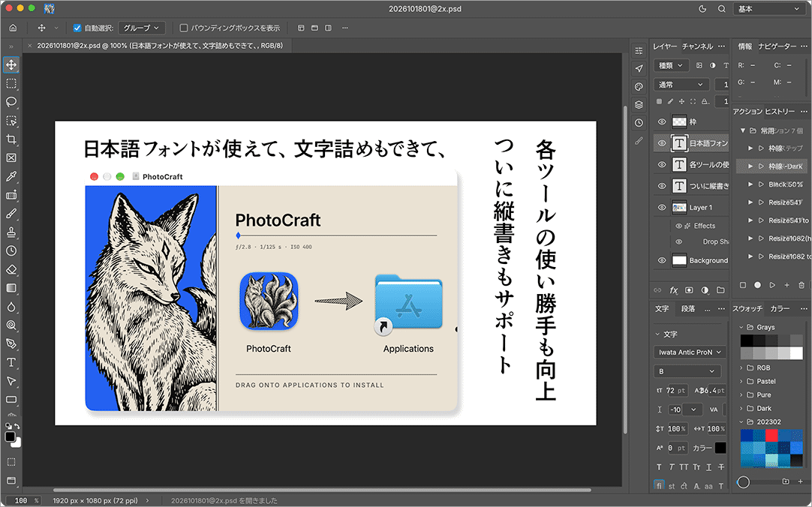
Task: Hide Layer 1 visibility
Action: (662, 208)
